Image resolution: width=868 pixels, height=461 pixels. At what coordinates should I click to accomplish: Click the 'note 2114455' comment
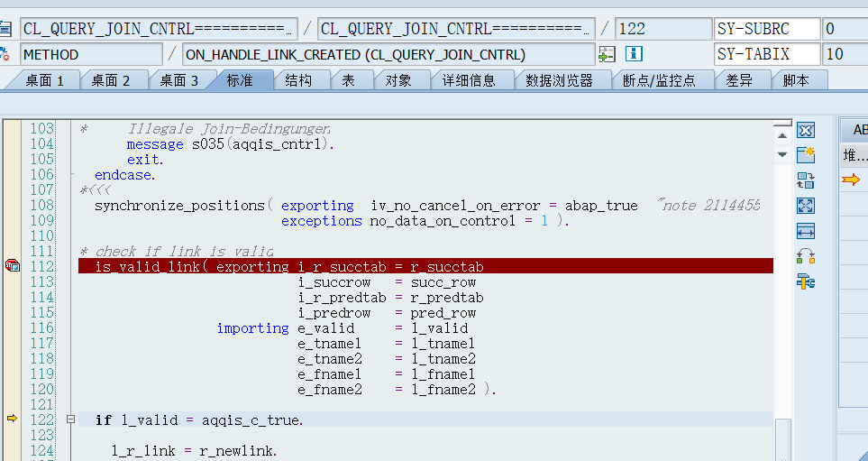click(711, 206)
